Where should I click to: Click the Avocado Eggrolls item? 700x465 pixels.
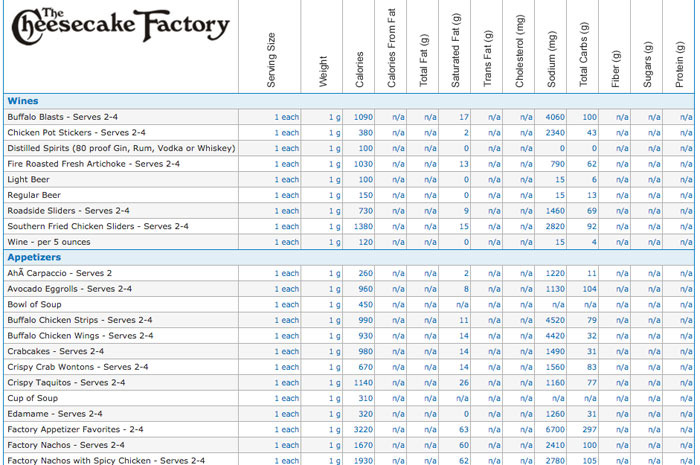click(69, 289)
